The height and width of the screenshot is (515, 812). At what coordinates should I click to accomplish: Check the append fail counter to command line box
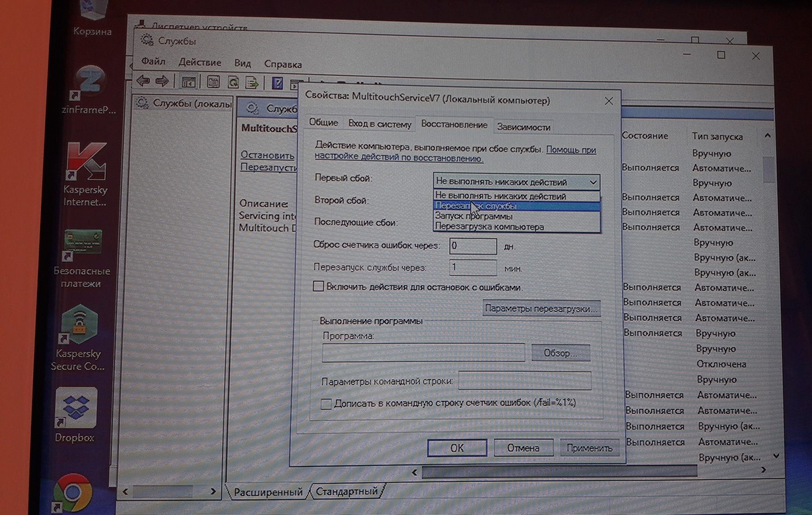click(326, 403)
